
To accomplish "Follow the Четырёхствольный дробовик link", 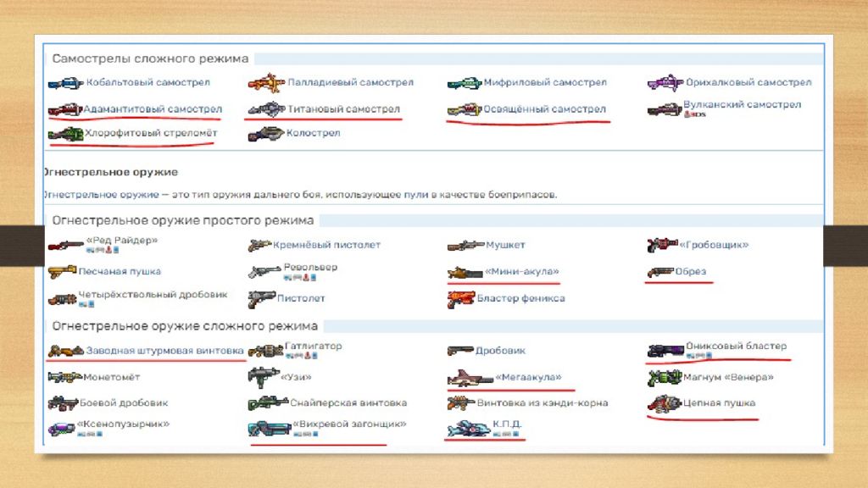I will click(153, 294).
